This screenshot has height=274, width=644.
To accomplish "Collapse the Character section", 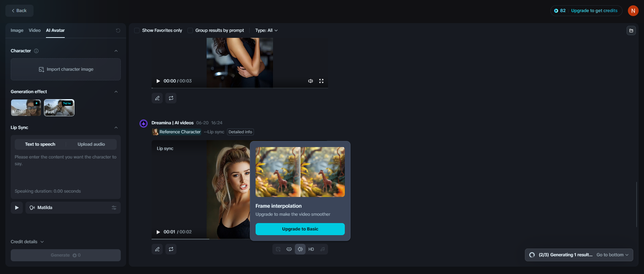I will (x=116, y=51).
